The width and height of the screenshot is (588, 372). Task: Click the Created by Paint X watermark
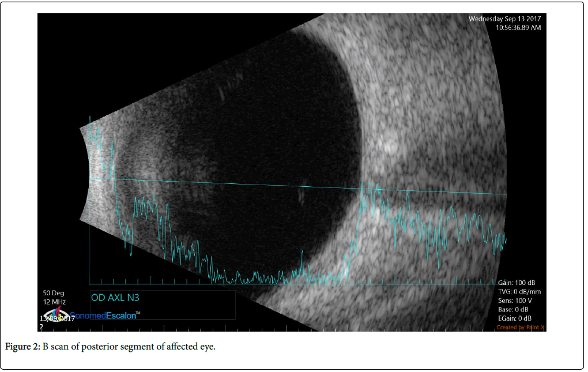(521, 328)
